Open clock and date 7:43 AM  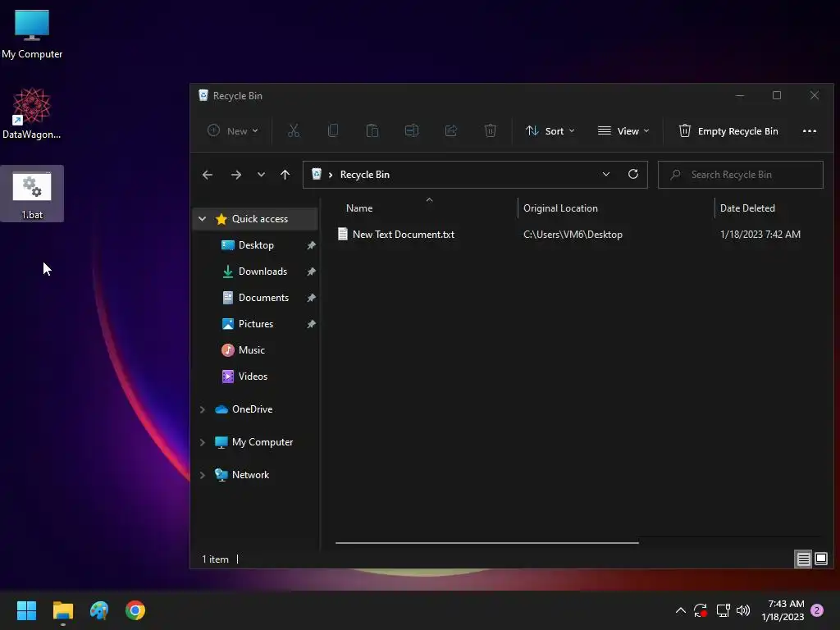pyautogui.click(x=783, y=610)
